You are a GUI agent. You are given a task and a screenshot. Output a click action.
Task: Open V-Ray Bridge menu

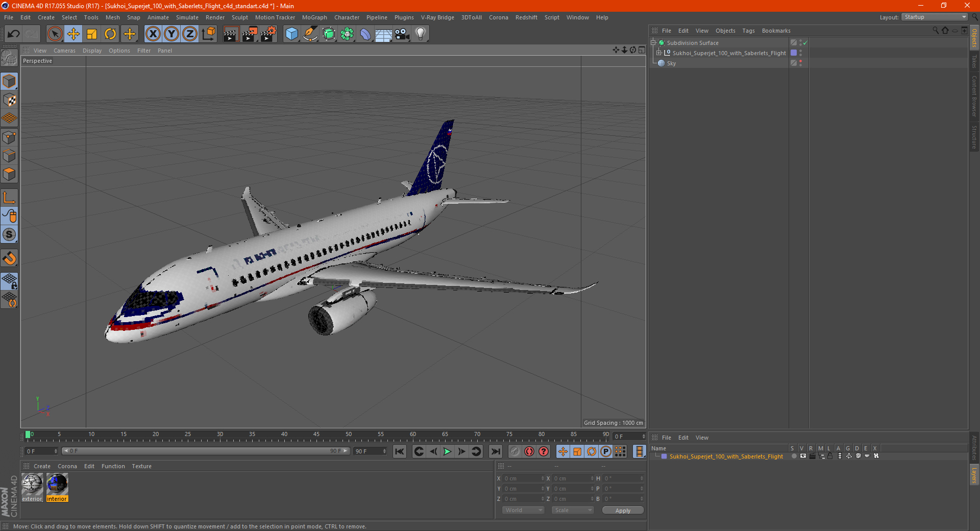pos(437,17)
